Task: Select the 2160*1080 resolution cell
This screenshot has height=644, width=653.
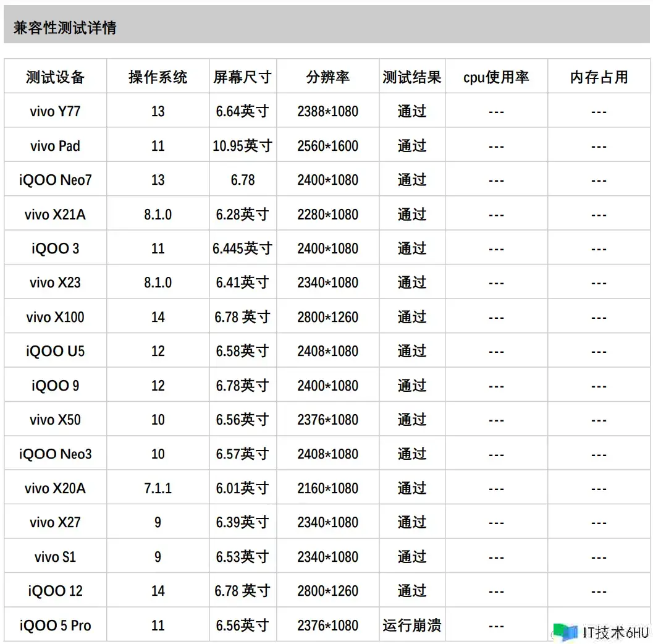Action: coord(327,489)
